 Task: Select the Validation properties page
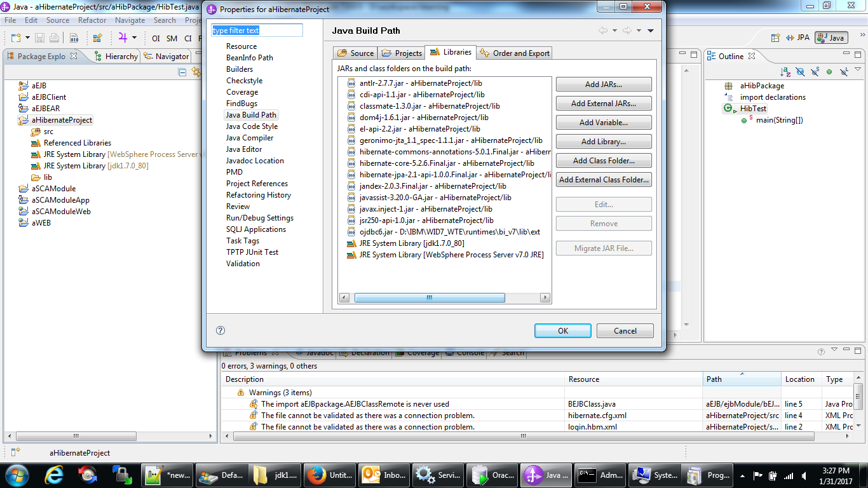[243, 264]
